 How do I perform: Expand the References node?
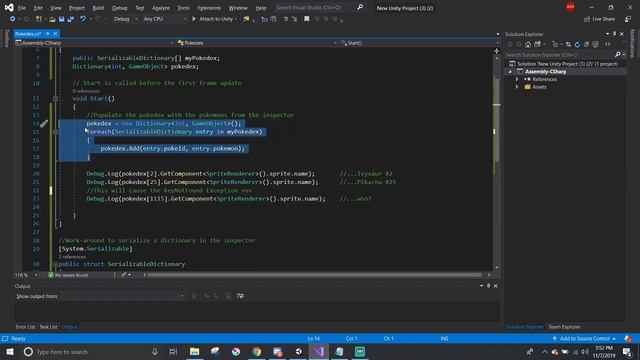point(517,79)
